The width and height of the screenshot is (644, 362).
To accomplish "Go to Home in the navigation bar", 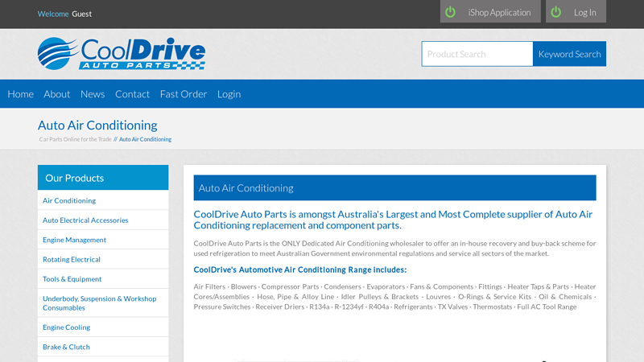I will [x=21, y=94].
